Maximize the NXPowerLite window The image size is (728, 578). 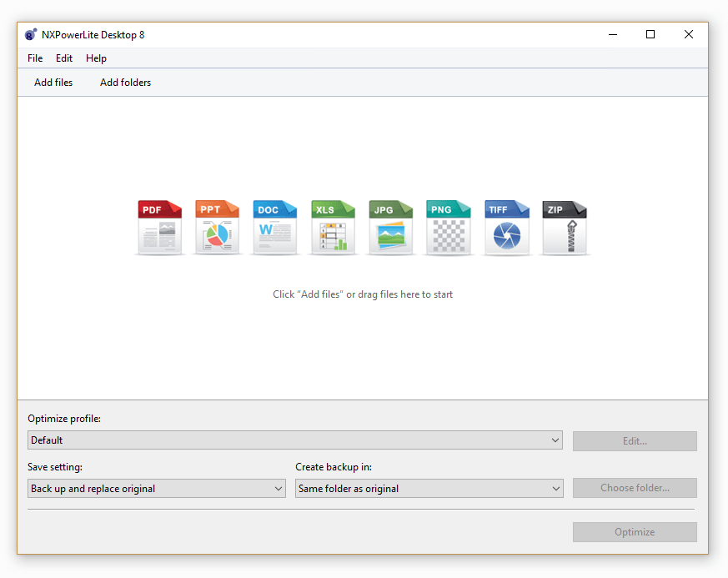tap(650, 35)
